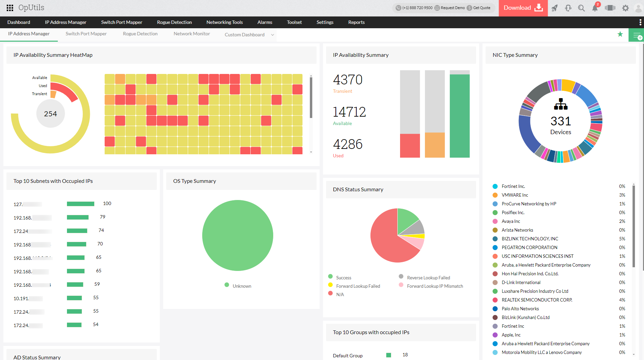Toggle the VMWARE Inc legend entry
This screenshot has height=360, width=644.
point(510,195)
